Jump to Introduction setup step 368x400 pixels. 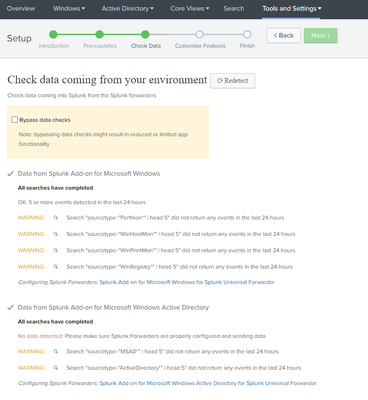pos(53,34)
